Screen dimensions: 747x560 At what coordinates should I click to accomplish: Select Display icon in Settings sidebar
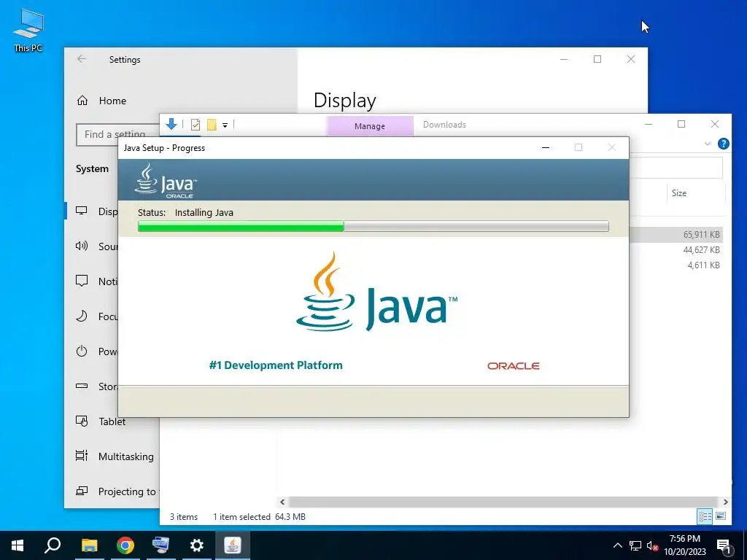click(x=82, y=211)
